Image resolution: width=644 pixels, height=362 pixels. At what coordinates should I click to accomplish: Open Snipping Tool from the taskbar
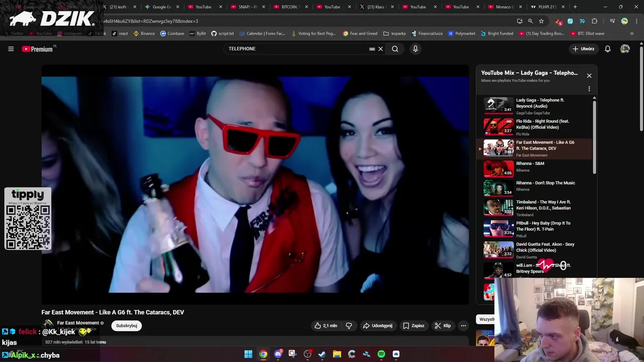(x=292, y=354)
